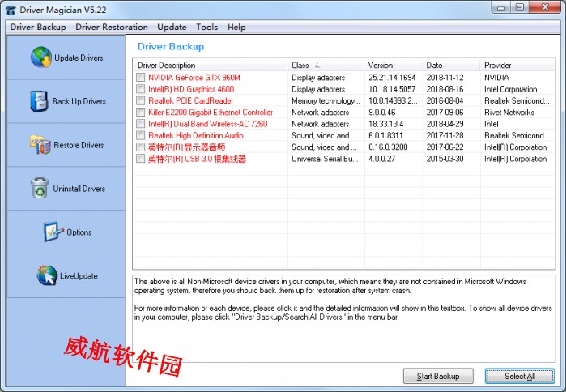Sort by the Class column header
The image size is (566, 392).
point(326,66)
